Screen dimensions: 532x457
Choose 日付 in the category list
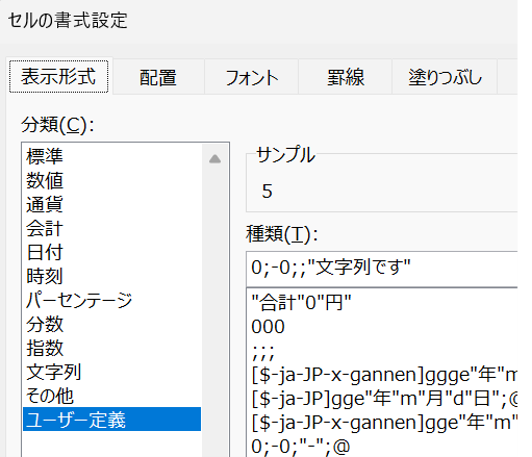tap(44, 252)
